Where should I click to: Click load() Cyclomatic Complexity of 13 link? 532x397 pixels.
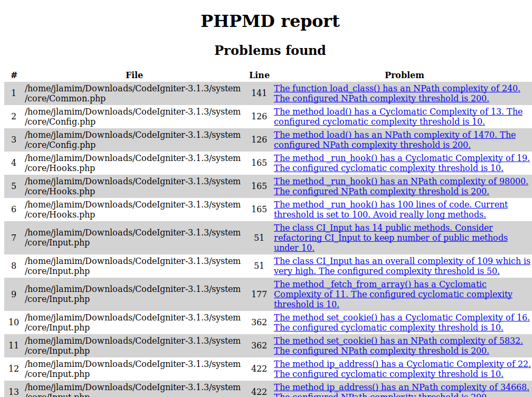398,112
